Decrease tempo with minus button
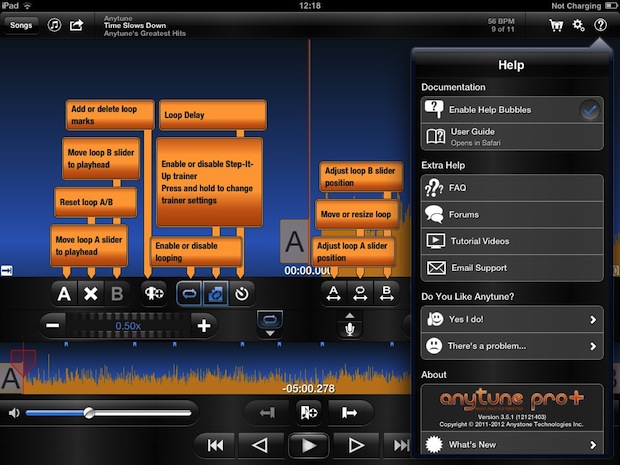Image resolution: width=620 pixels, height=465 pixels. (x=53, y=326)
